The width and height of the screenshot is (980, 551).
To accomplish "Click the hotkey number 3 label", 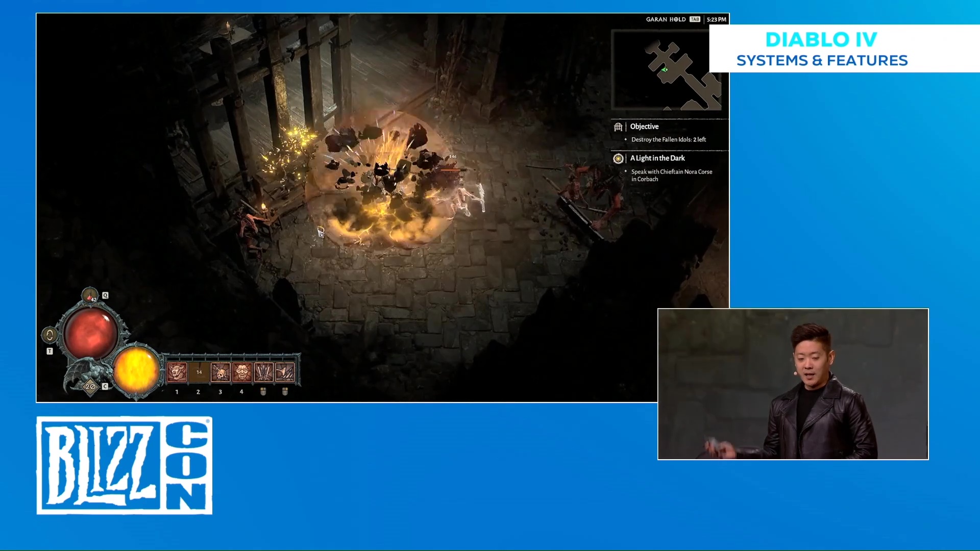I will 220,392.
